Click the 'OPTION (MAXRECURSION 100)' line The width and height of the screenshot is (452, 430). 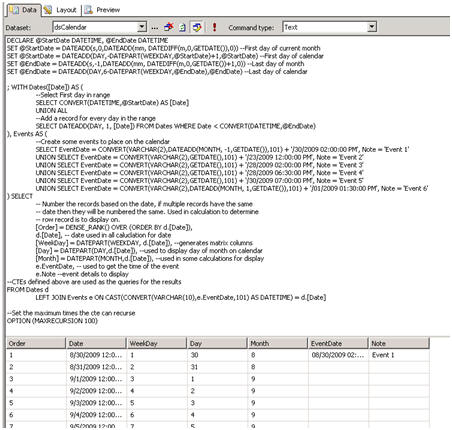(52, 320)
